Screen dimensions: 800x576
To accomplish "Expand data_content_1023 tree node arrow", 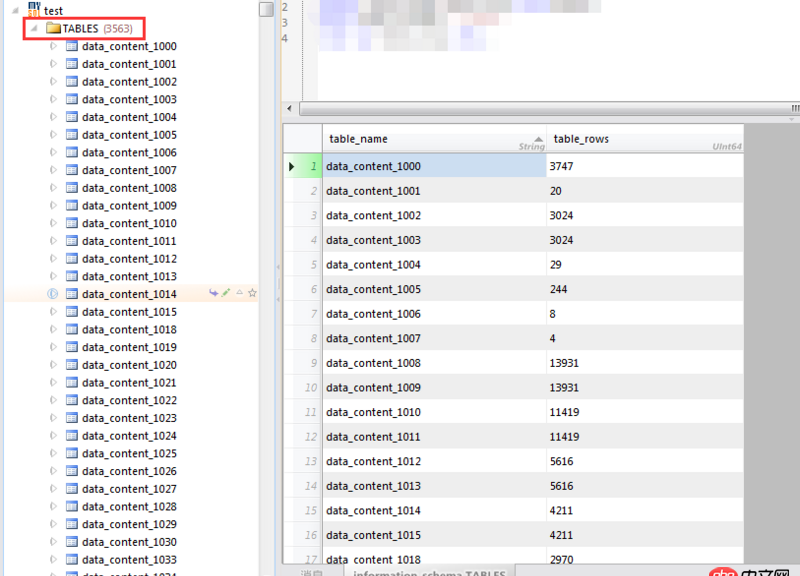I will pyautogui.click(x=53, y=418).
